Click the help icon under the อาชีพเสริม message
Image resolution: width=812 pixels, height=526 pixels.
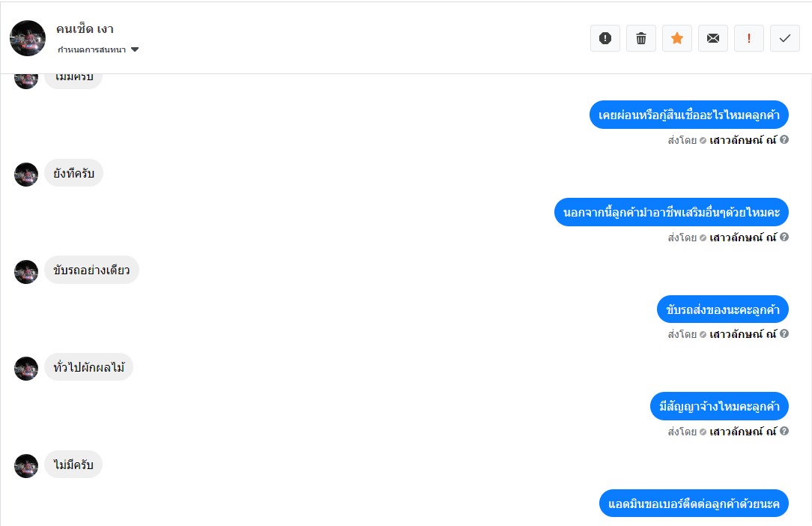[x=784, y=237]
